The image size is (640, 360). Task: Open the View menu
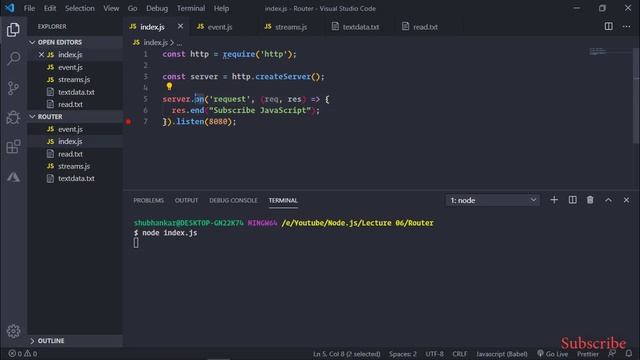[x=111, y=8]
